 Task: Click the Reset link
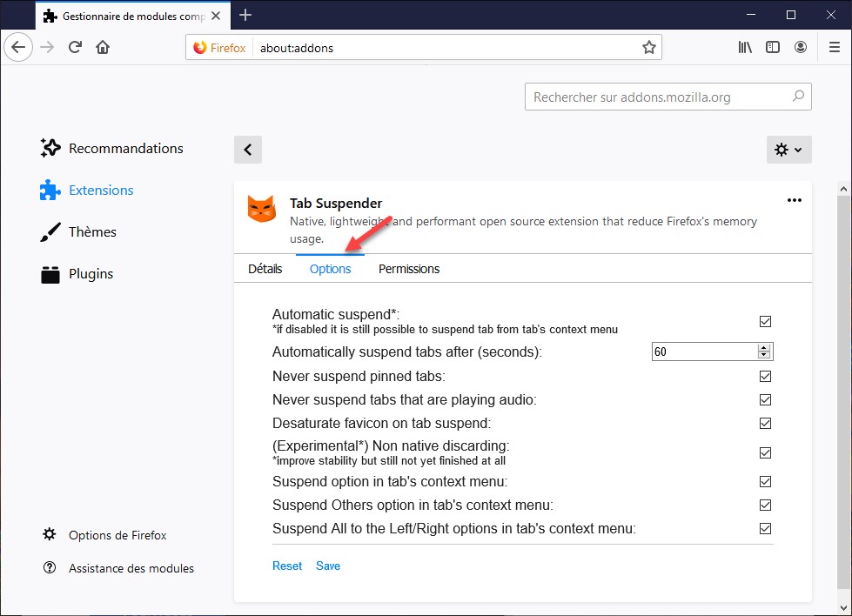click(287, 566)
